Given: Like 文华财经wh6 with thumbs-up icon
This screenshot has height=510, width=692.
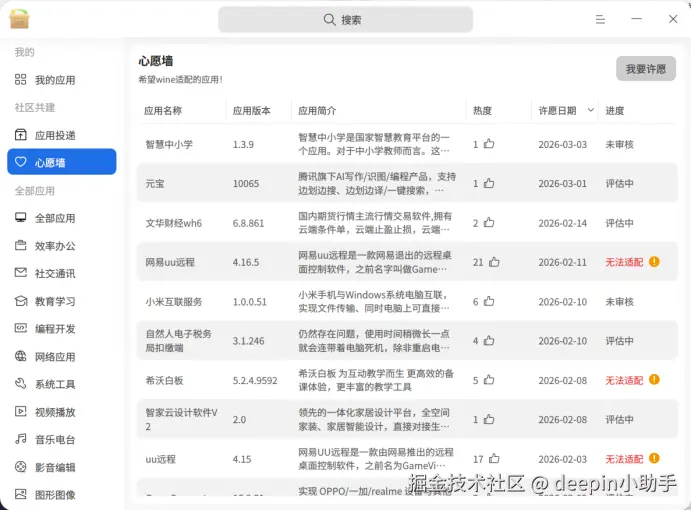Looking at the screenshot, I should (x=489, y=222).
